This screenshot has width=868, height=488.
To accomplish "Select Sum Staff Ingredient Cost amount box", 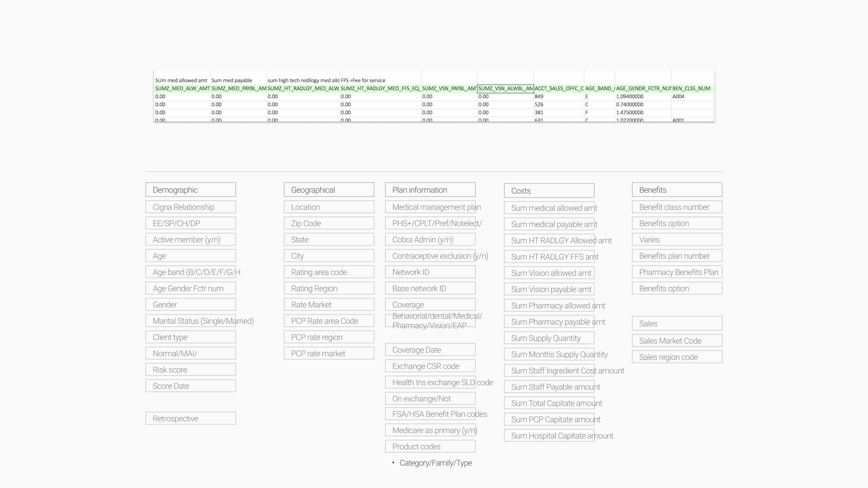I will (x=549, y=371).
